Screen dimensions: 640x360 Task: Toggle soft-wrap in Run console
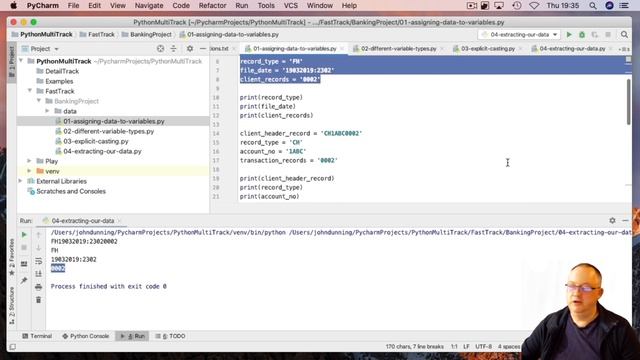38,261
